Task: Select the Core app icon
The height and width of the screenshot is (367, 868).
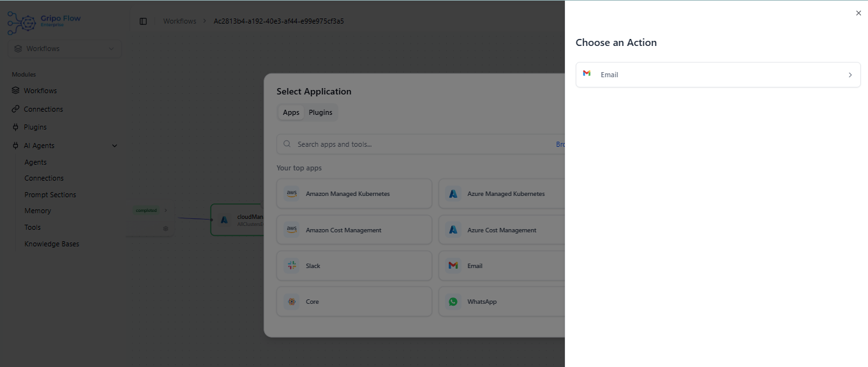Action: 292,301
